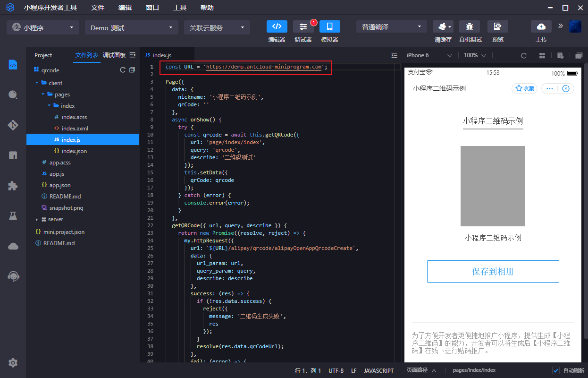Open the 工具 menu
The height and width of the screenshot is (378, 588).
coord(180,8)
